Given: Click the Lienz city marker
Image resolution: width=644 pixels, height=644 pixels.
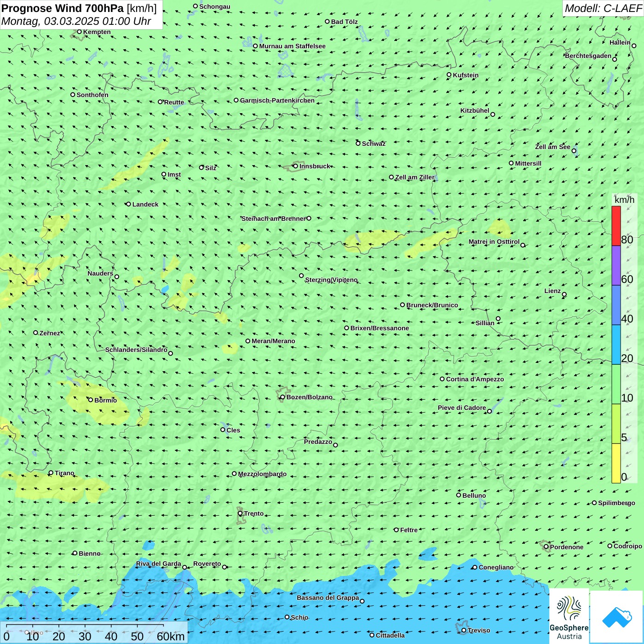Looking at the screenshot, I should point(564,294).
